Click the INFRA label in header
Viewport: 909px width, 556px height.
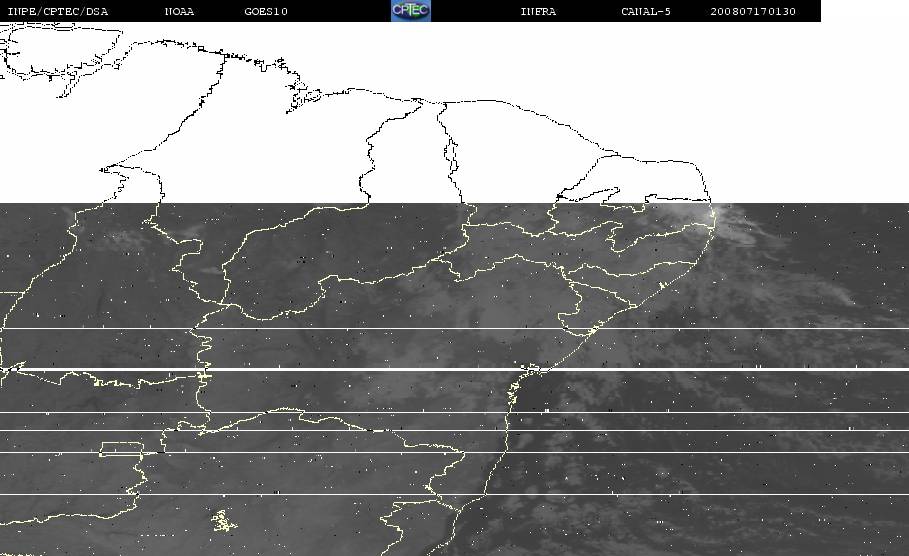tap(539, 11)
